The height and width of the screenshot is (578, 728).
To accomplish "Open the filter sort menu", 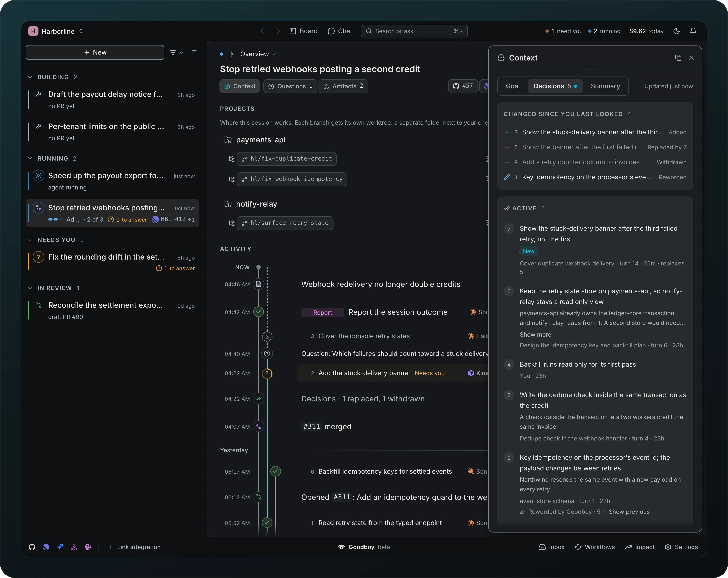I will pyautogui.click(x=177, y=52).
